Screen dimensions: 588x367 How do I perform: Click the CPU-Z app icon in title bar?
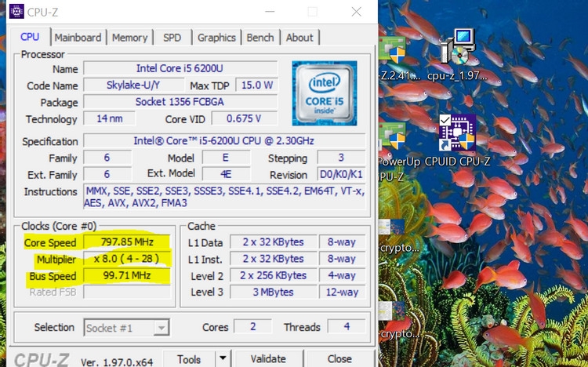click(x=16, y=12)
